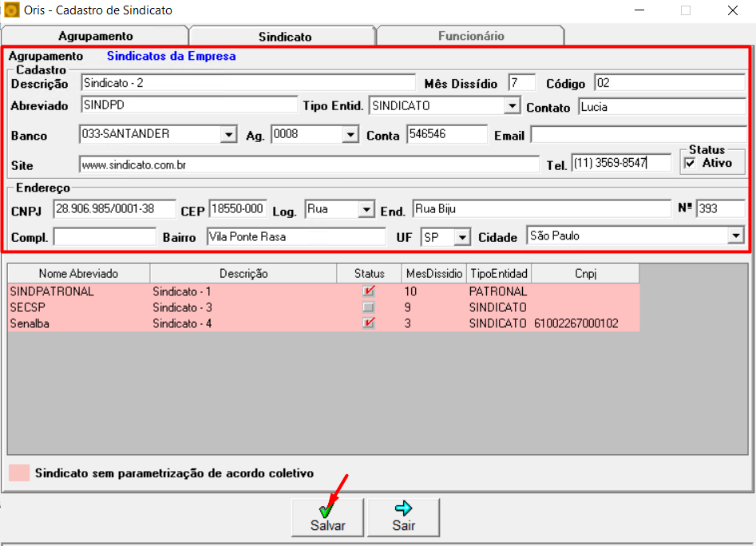Sort by Descrição column header
The width and height of the screenshot is (756, 546).
click(243, 273)
